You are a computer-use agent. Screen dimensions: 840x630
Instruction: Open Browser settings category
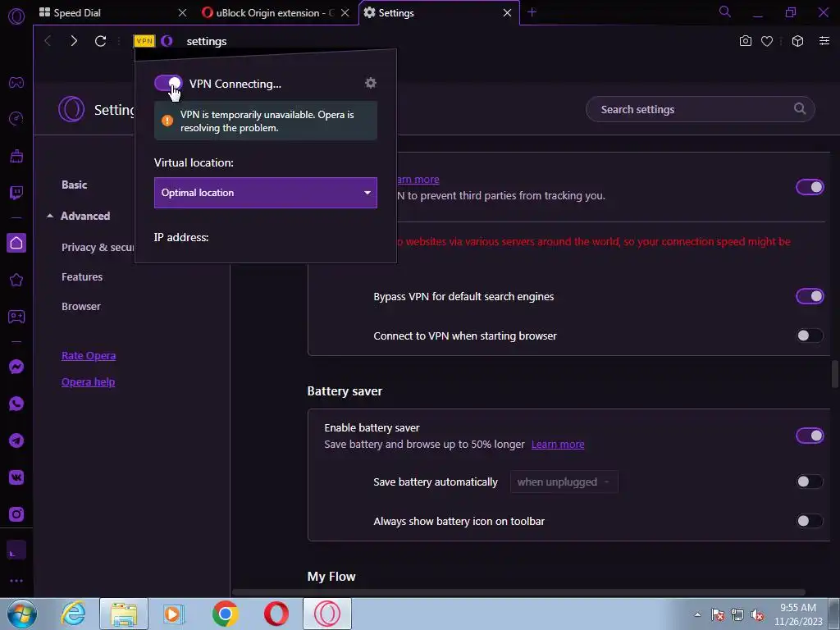pyautogui.click(x=81, y=307)
